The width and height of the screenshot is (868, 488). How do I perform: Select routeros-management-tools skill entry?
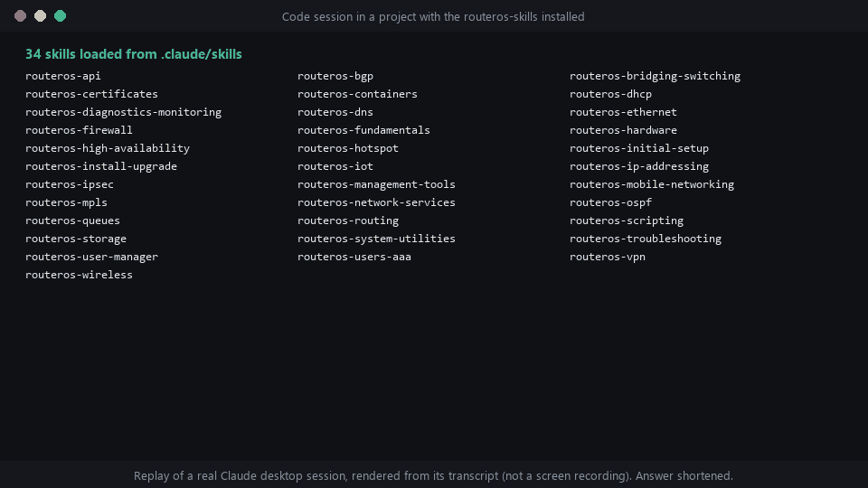tap(376, 184)
